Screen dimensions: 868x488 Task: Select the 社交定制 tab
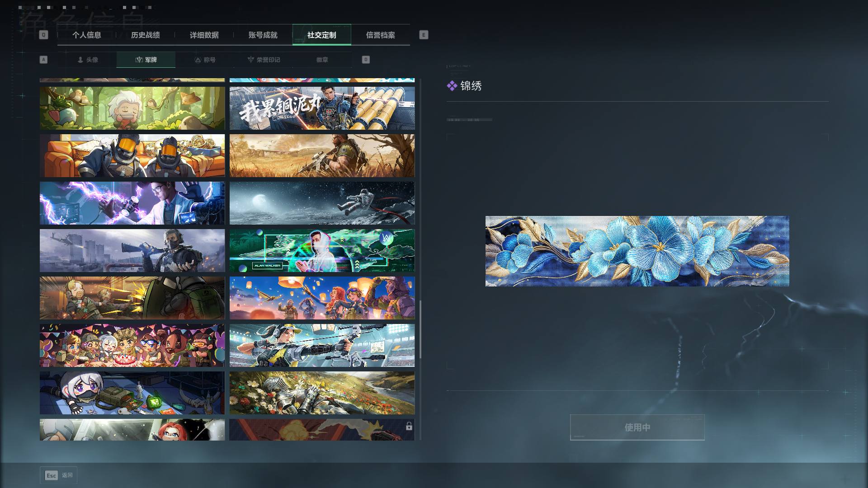pyautogui.click(x=321, y=35)
